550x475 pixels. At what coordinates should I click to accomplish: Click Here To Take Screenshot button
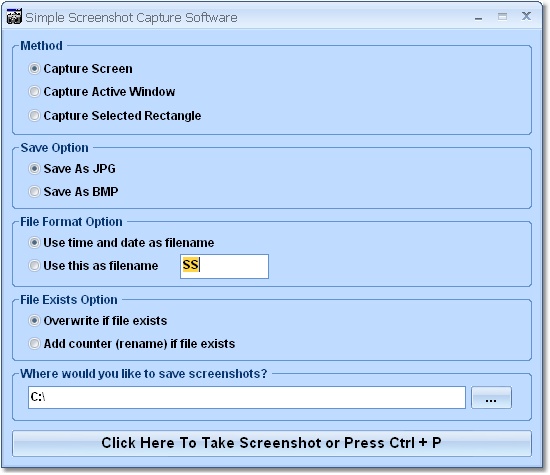272,443
